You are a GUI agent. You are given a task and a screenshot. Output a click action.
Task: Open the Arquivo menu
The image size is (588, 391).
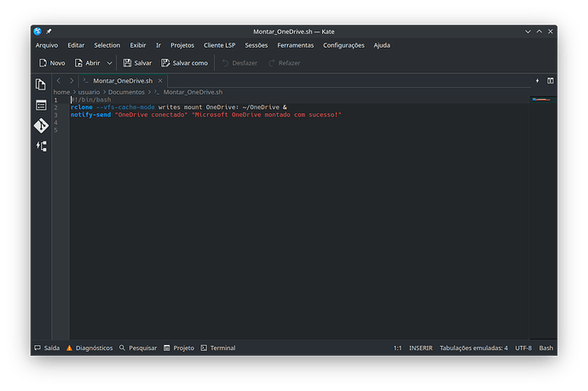pyautogui.click(x=47, y=45)
